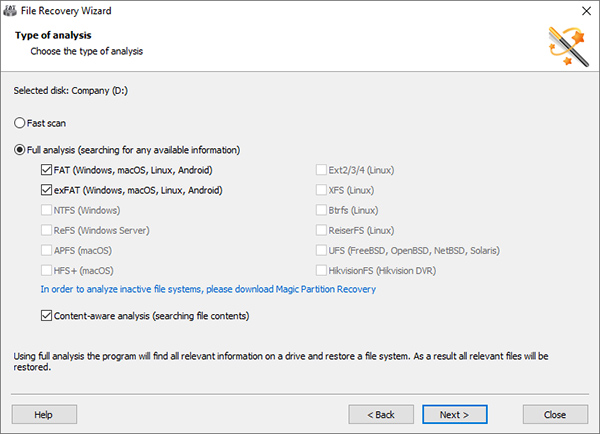The image size is (600, 434).
Task: Click the 'Selected disk: Company (D:)' text
Action: pyautogui.click(x=71, y=91)
